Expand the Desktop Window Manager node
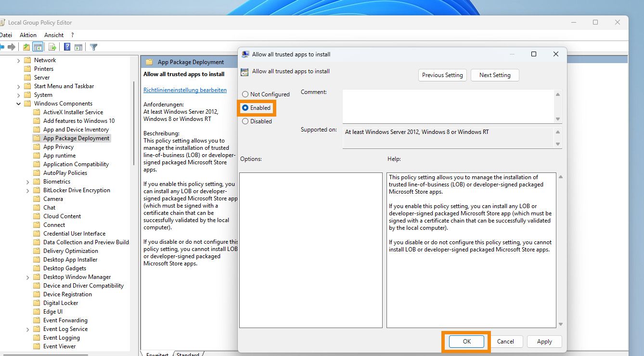Screen dimensions: 644x356 tap(28, 277)
